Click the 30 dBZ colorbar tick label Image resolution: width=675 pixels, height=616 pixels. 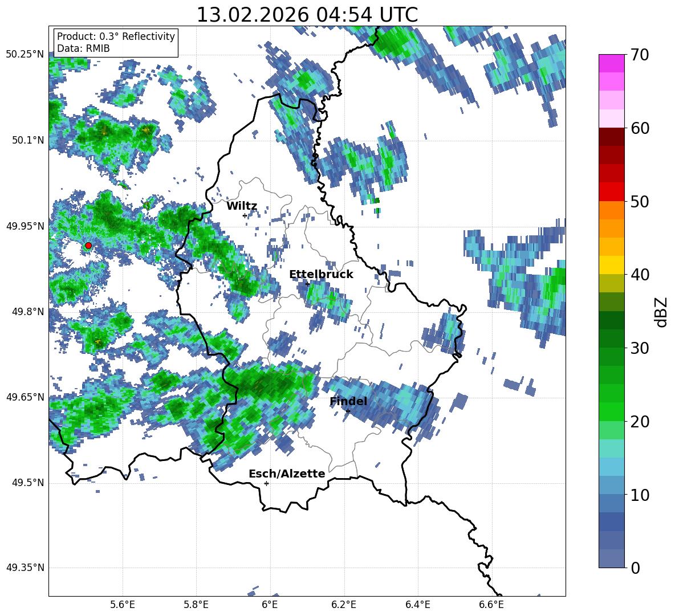click(640, 348)
